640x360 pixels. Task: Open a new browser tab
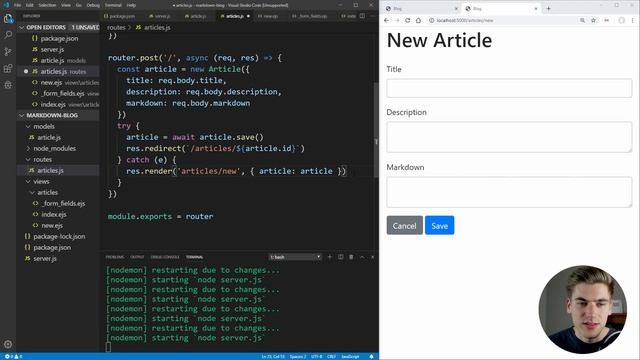click(548, 8)
